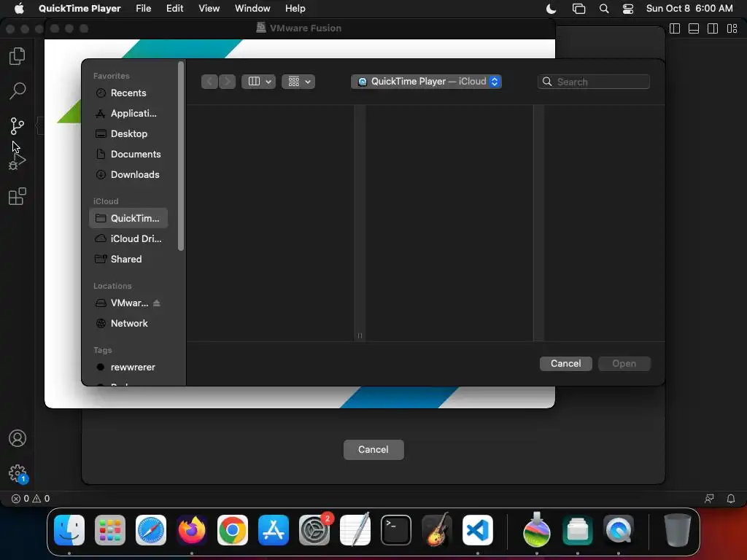Open QuickTime Player application menu

(80, 9)
